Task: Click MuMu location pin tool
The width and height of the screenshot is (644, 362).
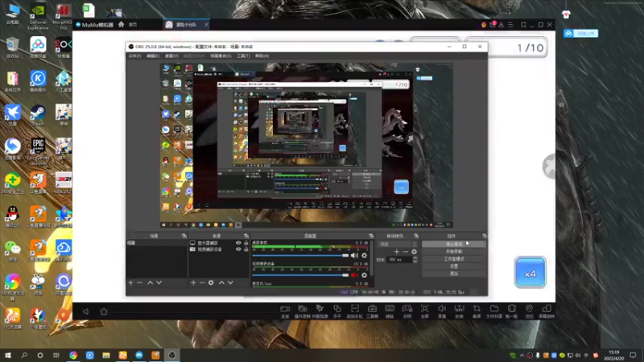Action: [529, 311]
